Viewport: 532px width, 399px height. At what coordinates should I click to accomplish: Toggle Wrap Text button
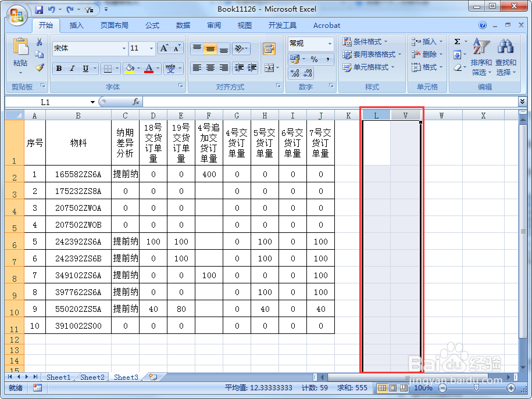269,49
